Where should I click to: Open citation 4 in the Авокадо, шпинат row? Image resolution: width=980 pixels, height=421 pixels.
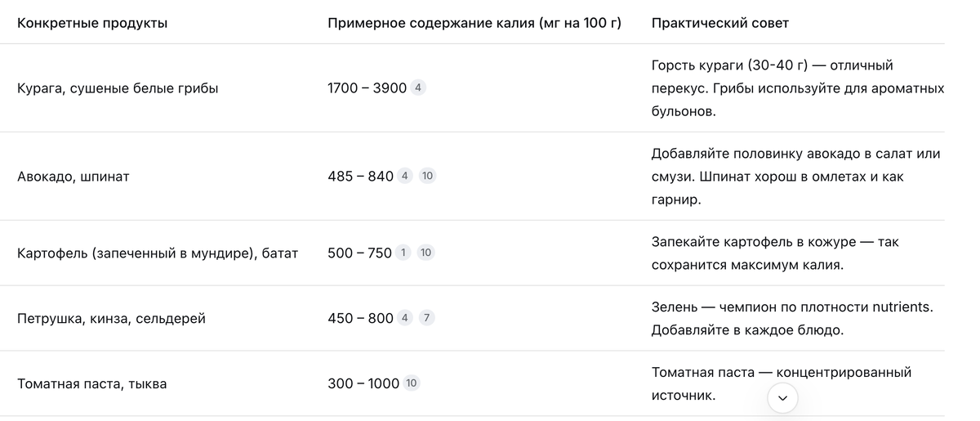[405, 177]
